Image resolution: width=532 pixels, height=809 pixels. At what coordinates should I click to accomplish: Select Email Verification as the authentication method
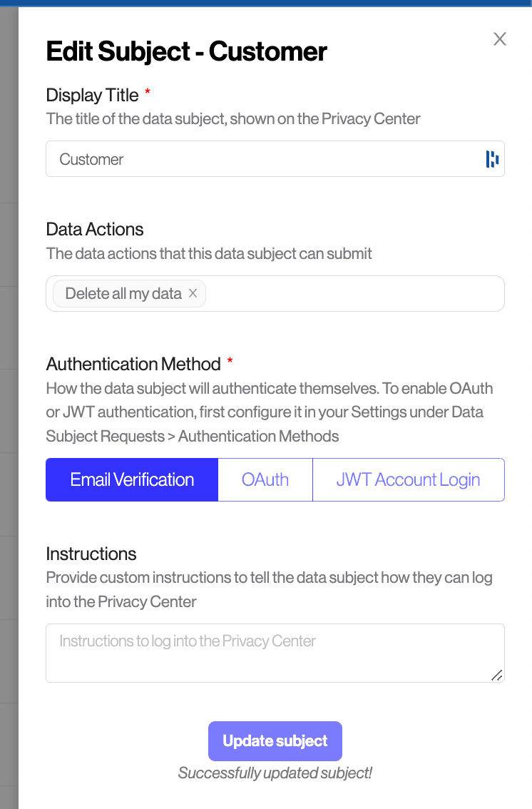tap(131, 479)
